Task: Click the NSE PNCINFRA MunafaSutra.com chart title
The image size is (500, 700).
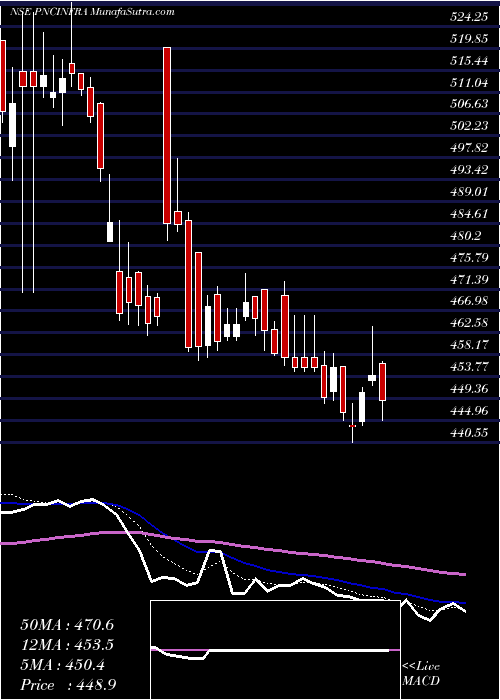Action: pos(92,12)
